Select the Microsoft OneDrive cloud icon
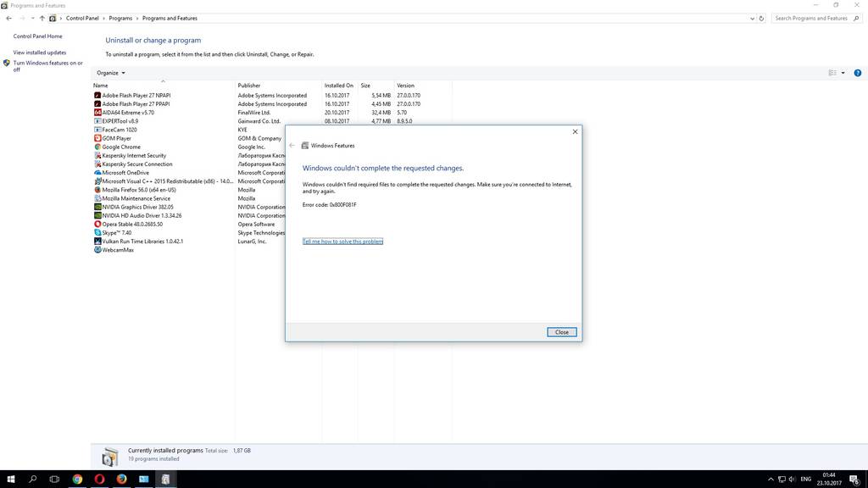 pos(97,173)
